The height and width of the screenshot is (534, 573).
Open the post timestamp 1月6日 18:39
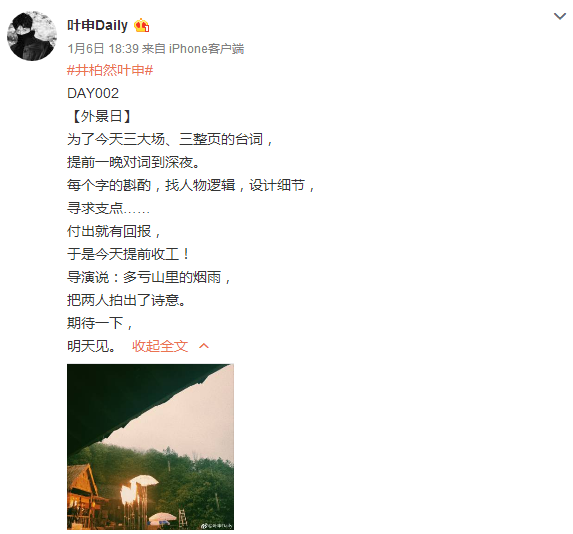103,48
